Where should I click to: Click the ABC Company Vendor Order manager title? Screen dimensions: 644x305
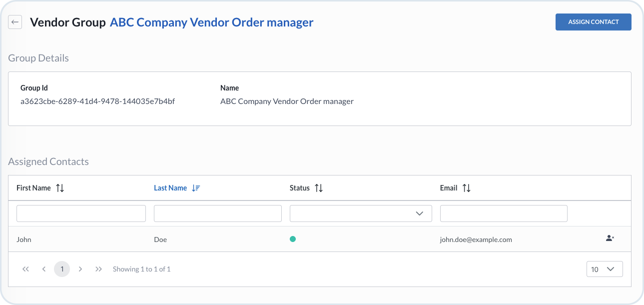tap(211, 22)
